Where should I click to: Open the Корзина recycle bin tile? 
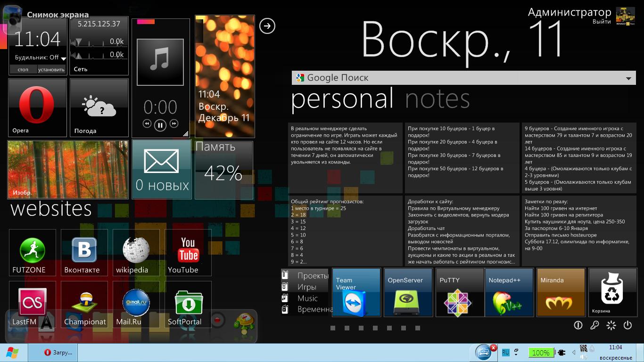click(612, 292)
